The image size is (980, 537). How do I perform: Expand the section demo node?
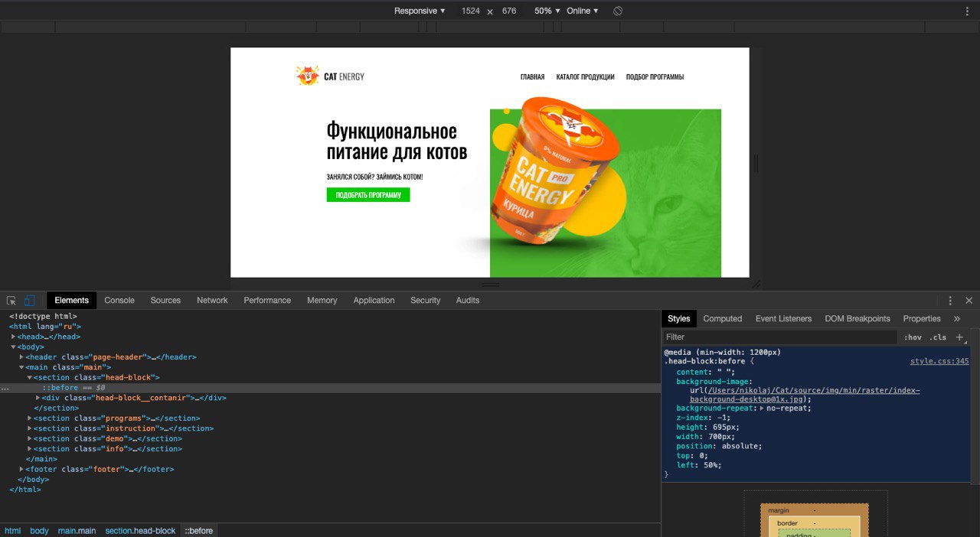pyautogui.click(x=30, y=439)
